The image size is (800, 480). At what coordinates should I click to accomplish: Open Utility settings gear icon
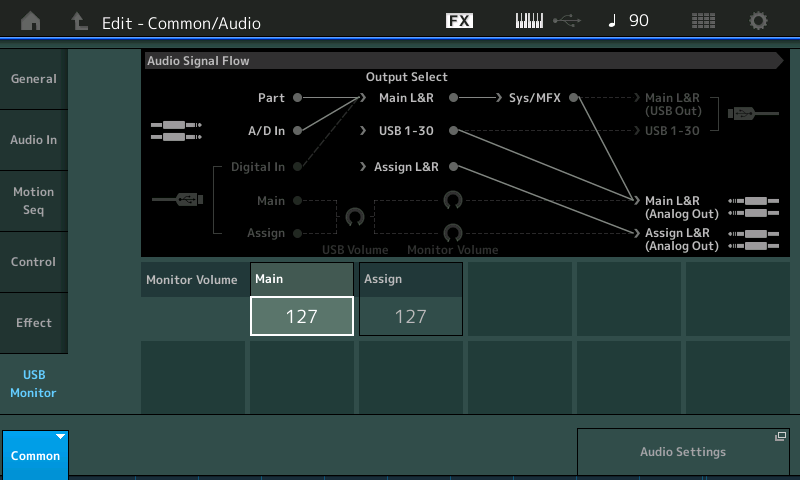(758, 20)
